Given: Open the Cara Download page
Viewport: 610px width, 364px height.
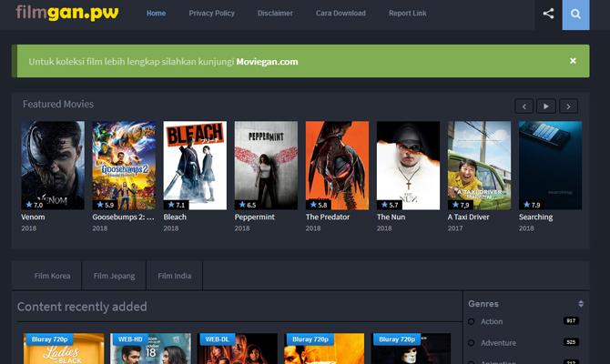Looking at the screenshot, I should pyautogui.click(x=341, y=14).
